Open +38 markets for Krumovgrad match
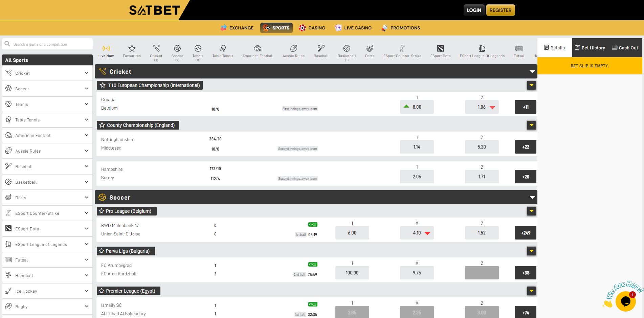 click(526, 273)
